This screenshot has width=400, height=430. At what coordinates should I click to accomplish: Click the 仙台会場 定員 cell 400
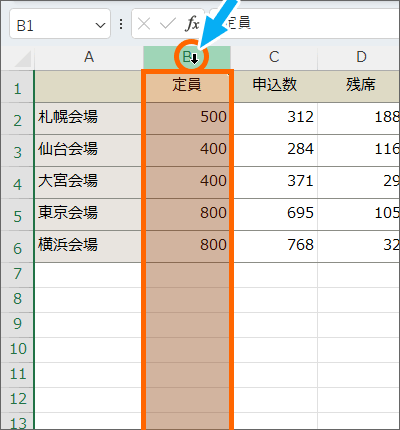(187, 150)
